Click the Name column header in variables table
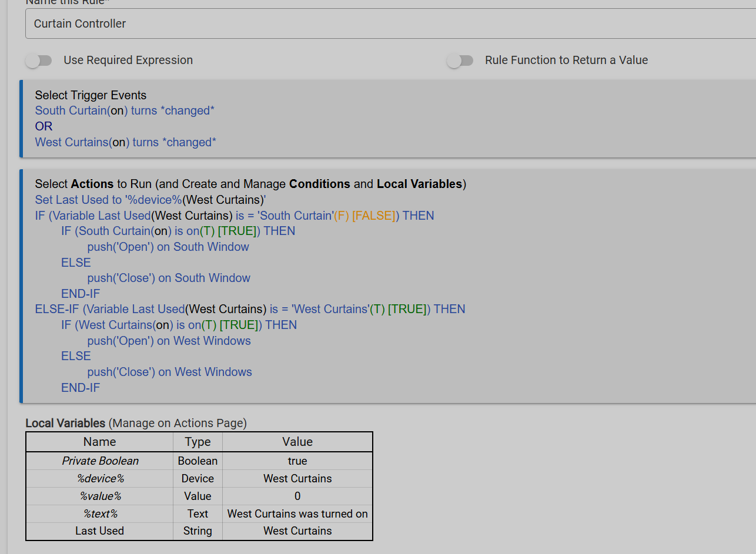756x554 pixels. pos(99,442)
